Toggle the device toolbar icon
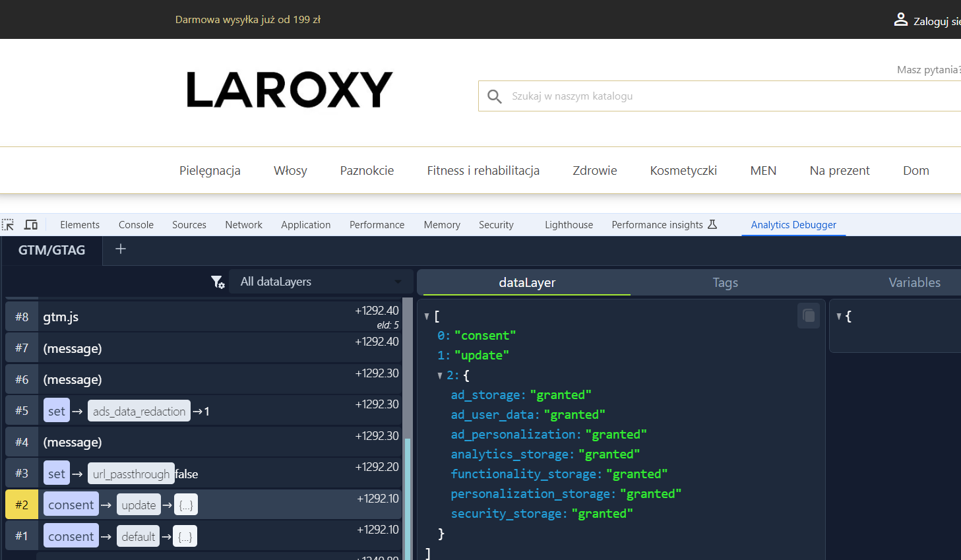This screenshot has width=961, height=560. tap(31, 225)
